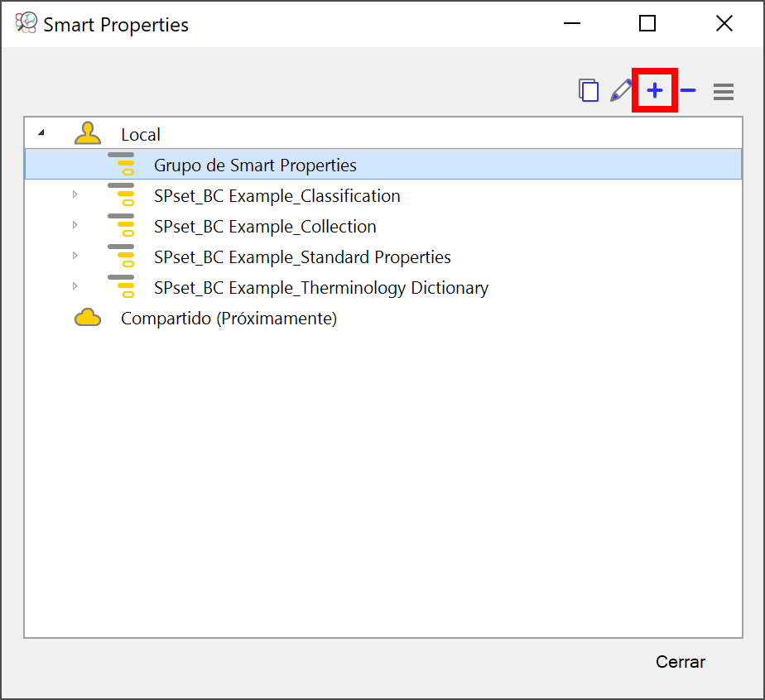Click the Compartido cloud icon
765x700 pixels.
tap(88, 318)
